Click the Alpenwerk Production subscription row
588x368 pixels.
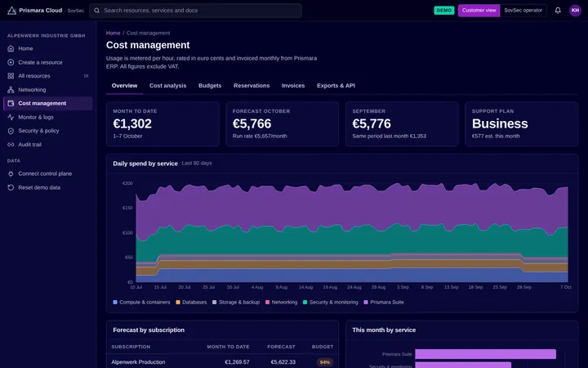click(x=222, y=362)
